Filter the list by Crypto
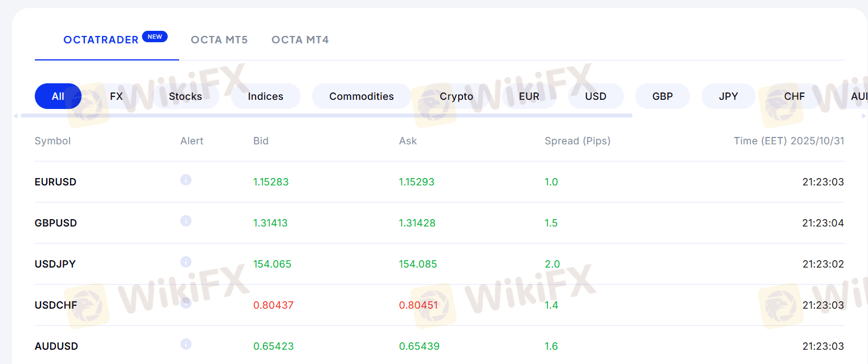The image size is (868, 364). [456, 96]
